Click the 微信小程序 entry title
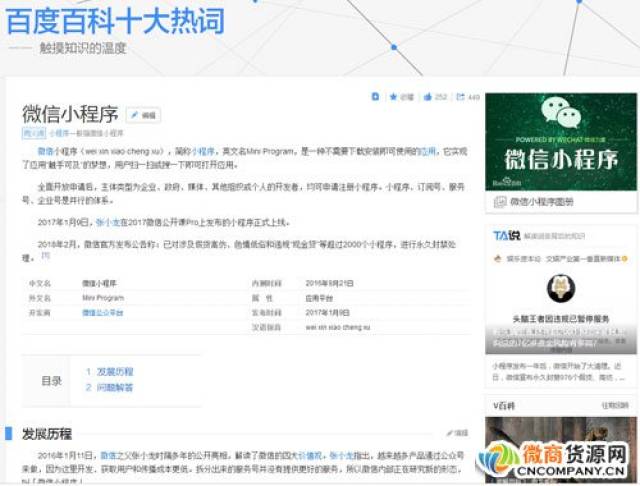Screen dimensions: 640x486 pos(70,114)
